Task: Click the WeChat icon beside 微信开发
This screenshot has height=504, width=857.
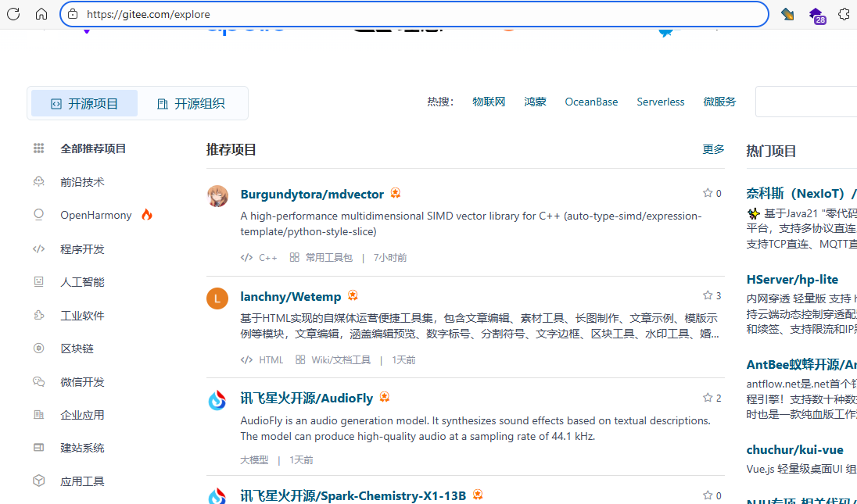Action: click(x=38, y=381)
